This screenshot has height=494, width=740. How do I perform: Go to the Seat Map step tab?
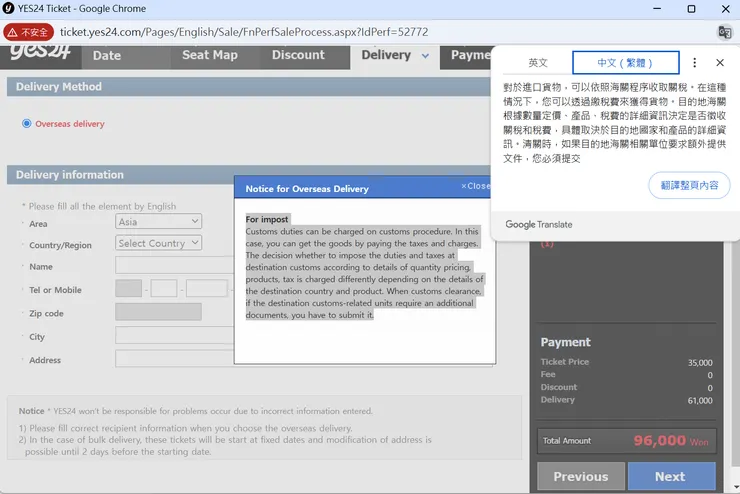pyautogui.click(x=210, y=55)
